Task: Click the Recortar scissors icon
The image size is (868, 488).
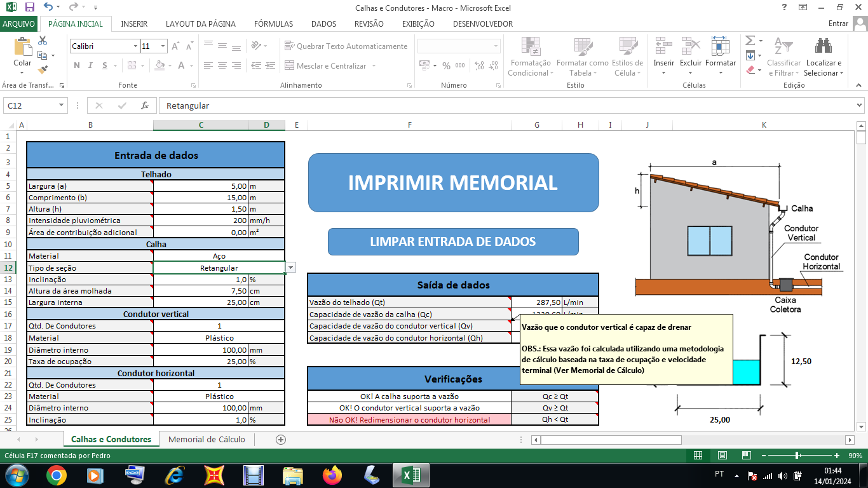Action: pyautogui.click(x=43, y=41)
